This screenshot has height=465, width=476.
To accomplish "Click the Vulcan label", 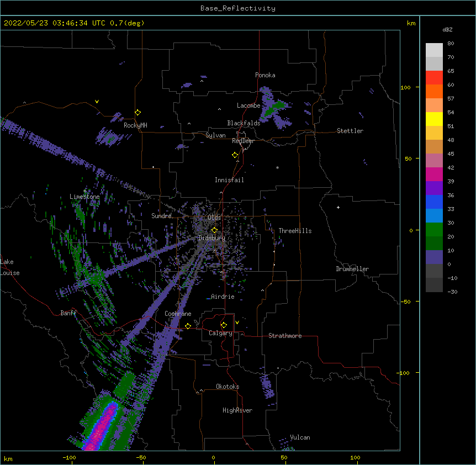I will (300, 437).
